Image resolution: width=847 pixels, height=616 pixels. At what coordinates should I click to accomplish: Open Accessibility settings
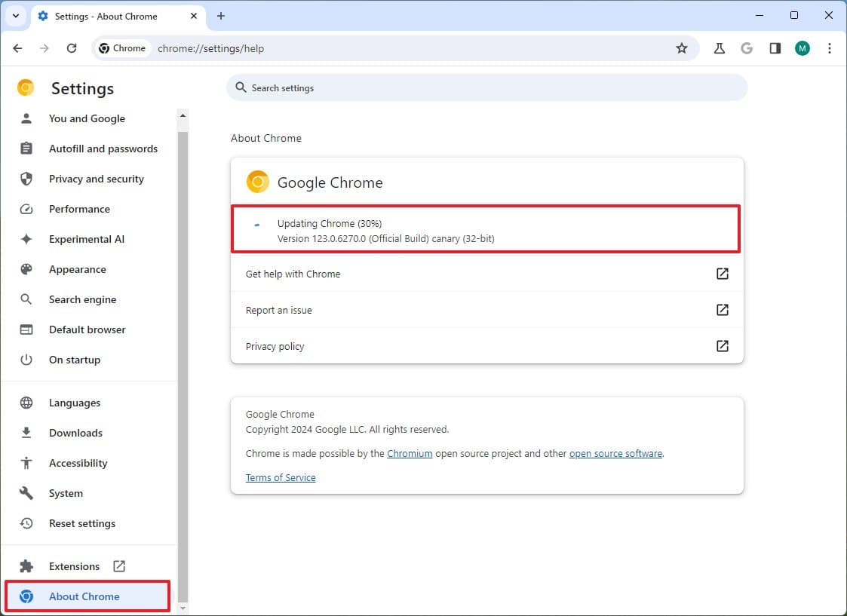tap(78, 463)
